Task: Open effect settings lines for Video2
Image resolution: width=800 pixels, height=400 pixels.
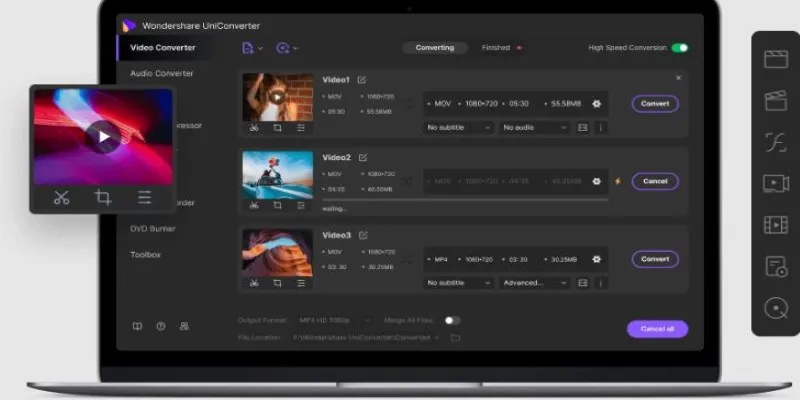Action: (301, 205)
